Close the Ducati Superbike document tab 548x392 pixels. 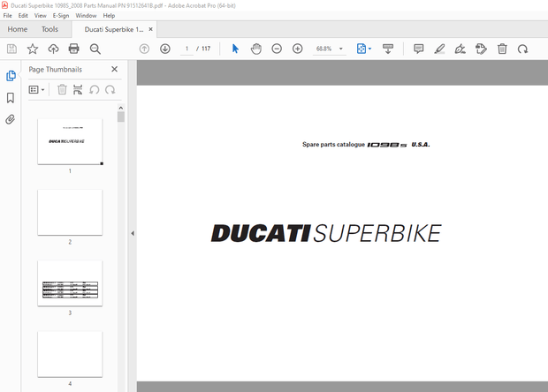(x=150, y=29)
